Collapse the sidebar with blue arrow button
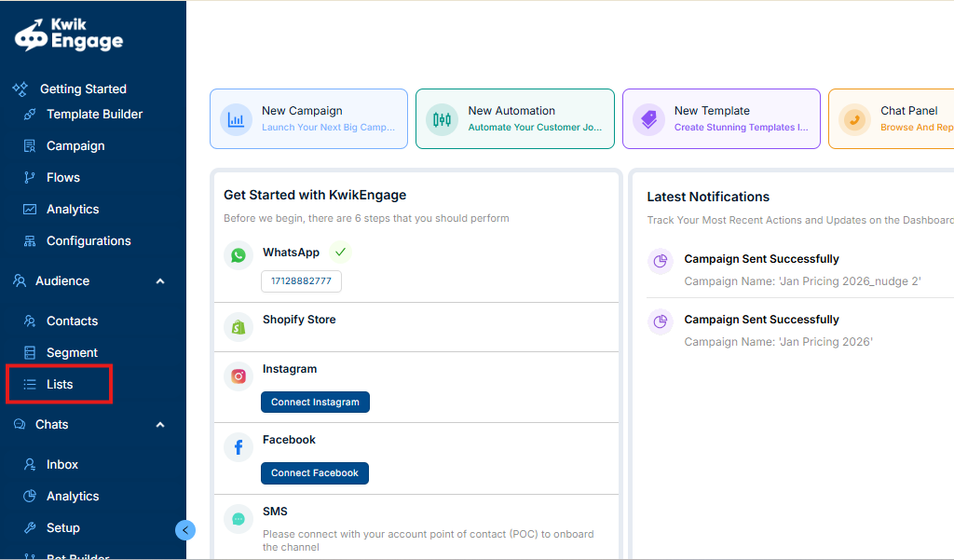The image size is (954, 560). click(185, 530)
